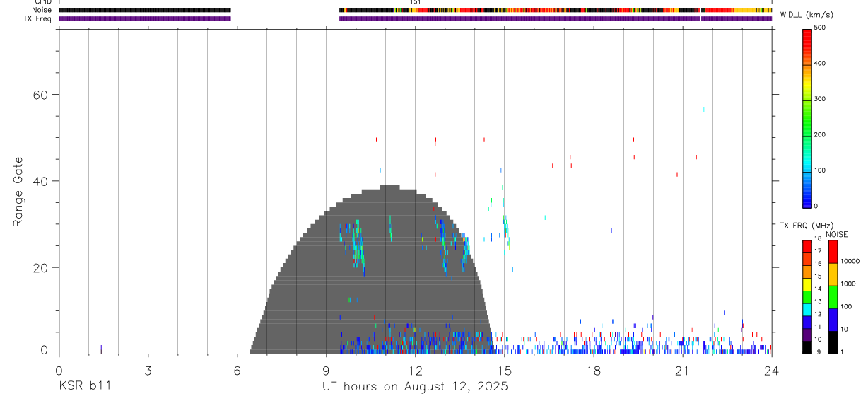Viewport: 868px width, 401px height.
Task: Select "UT hours on August 12, 2025" axis title
Action: coord(416,387)
